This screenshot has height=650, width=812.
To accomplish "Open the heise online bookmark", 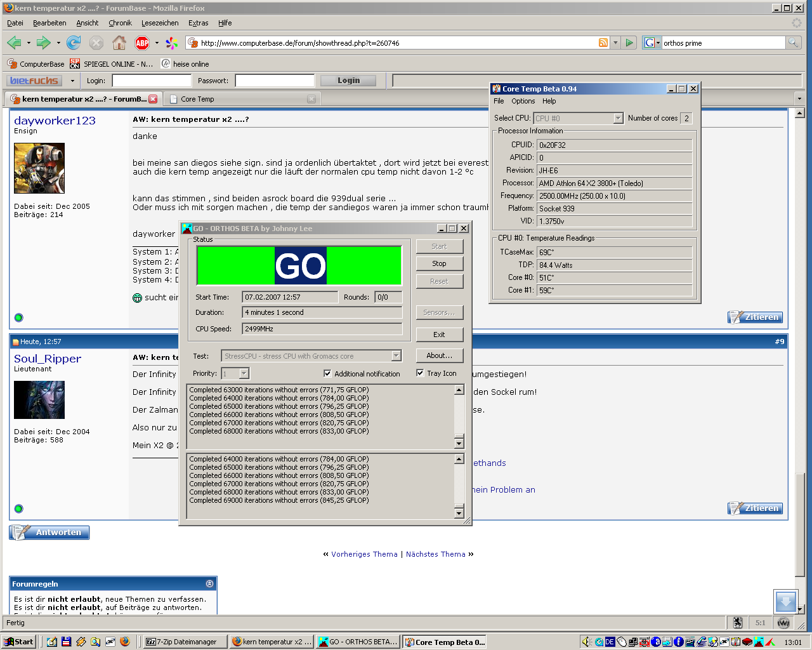I will click(185, 64).
